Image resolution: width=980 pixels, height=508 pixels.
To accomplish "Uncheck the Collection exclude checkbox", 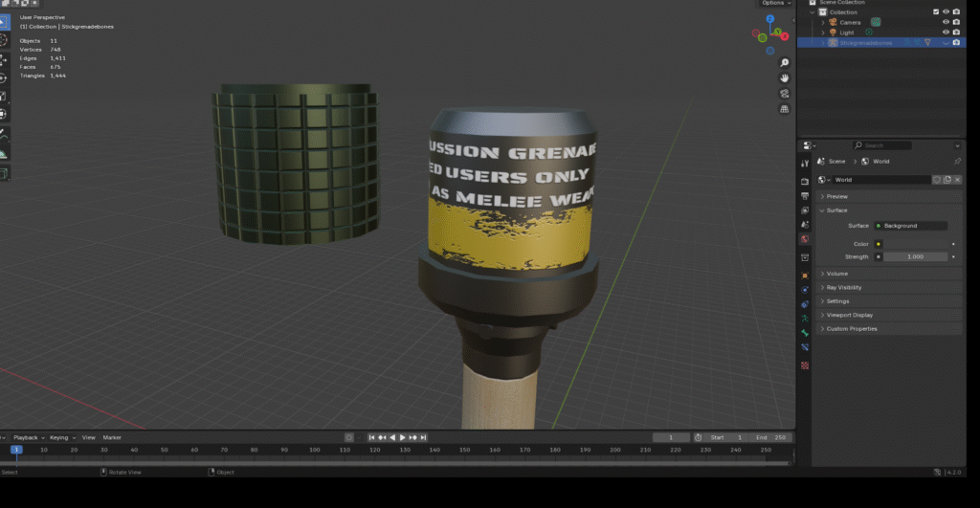I will tap(935, 12).
